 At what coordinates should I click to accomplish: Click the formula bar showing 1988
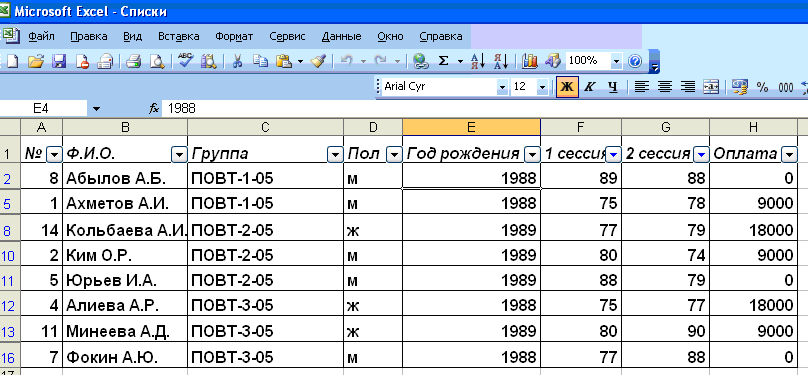484,109
